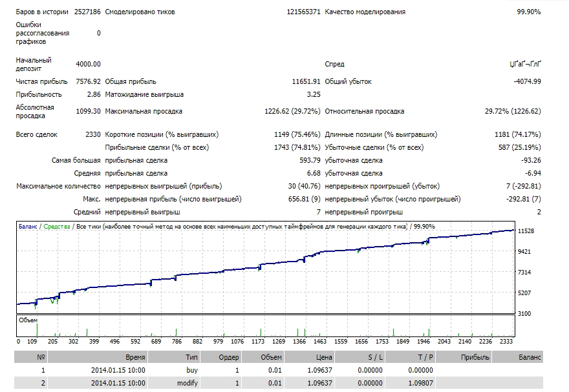569x392 pixels.
Task: Click loss trades value 587 (25.19%)
Action: 520,147
